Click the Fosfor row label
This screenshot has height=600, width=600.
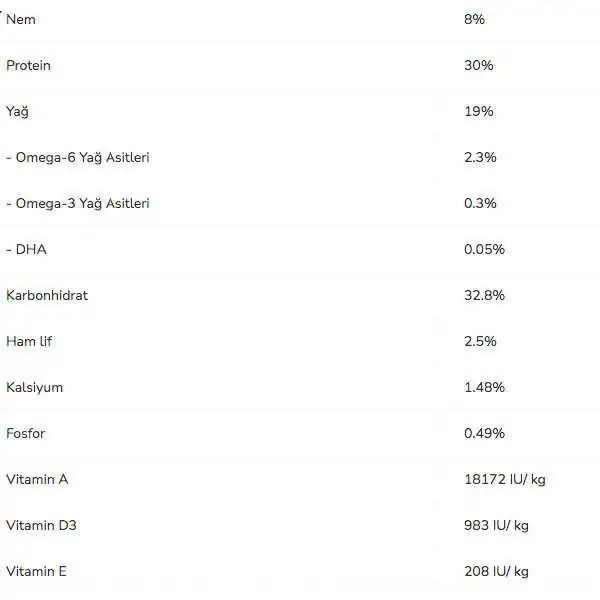pos(26,433)
